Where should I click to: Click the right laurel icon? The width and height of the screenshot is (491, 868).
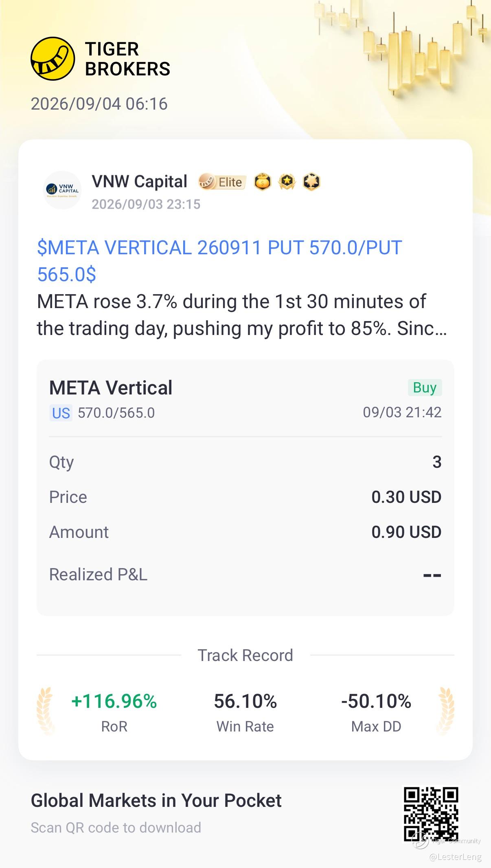(445, 711)
